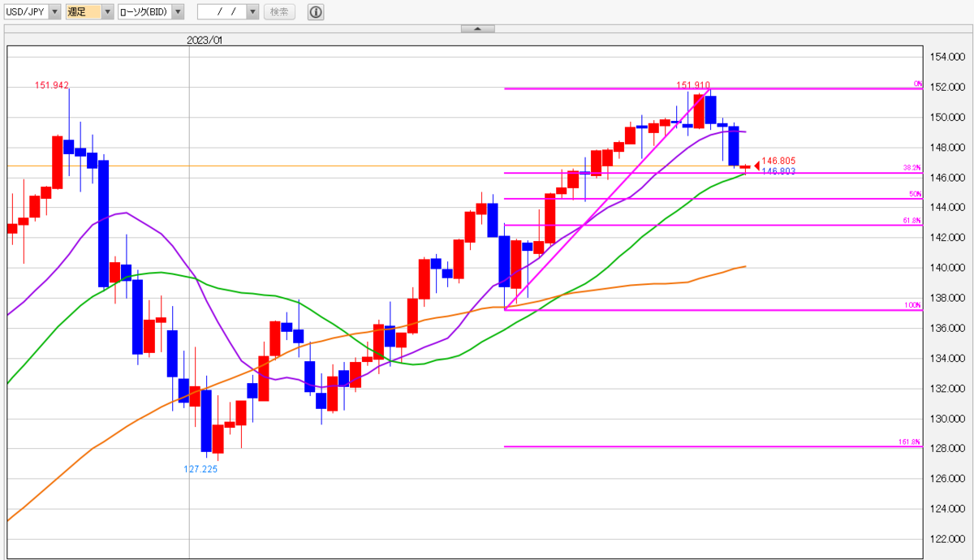Click the 132.000 price axis label
The width and height of the screenshot is (974, 560).
(947, 388)
